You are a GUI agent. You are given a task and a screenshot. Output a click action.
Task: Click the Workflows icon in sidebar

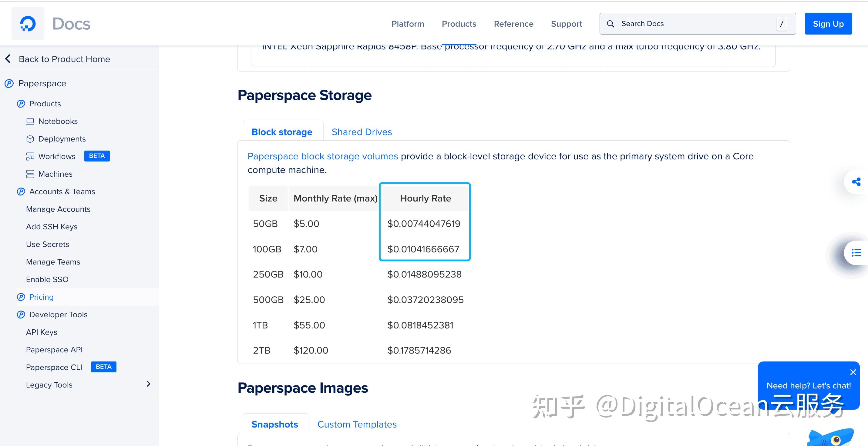click(x=30, y=156)
